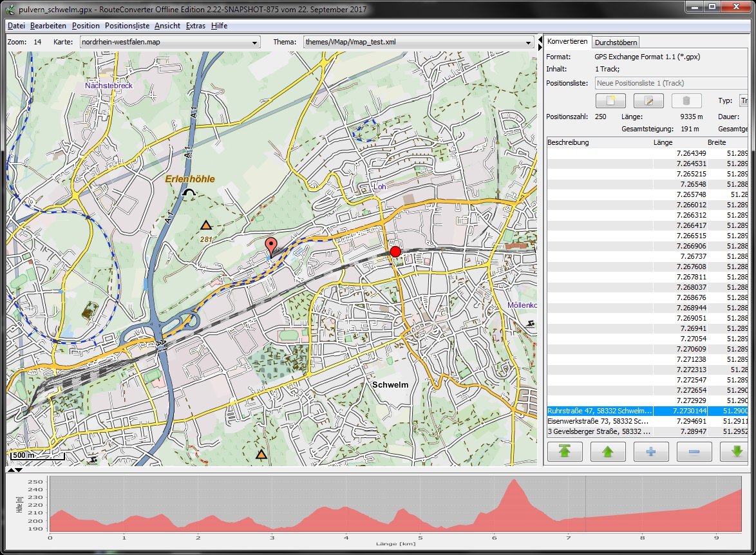756x555 pixels.
Task: Open the Datei menu
Action: [16, 26]
